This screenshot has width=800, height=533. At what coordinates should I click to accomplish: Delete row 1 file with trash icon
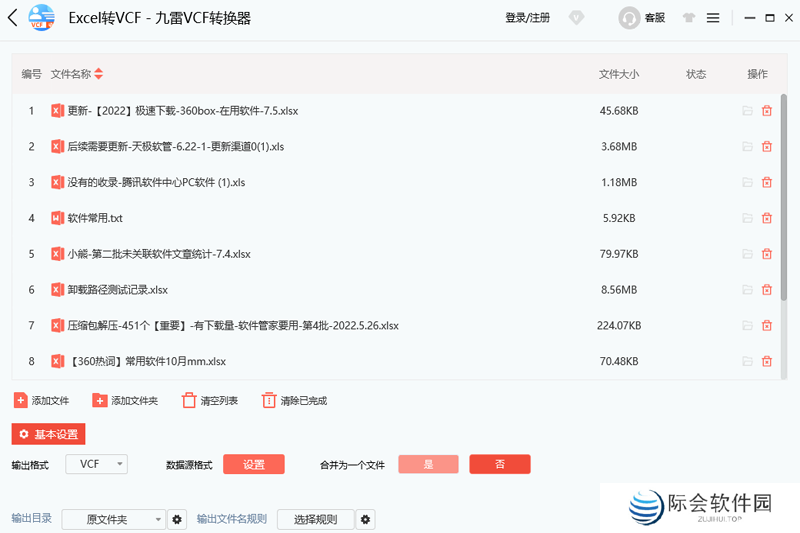767,111
